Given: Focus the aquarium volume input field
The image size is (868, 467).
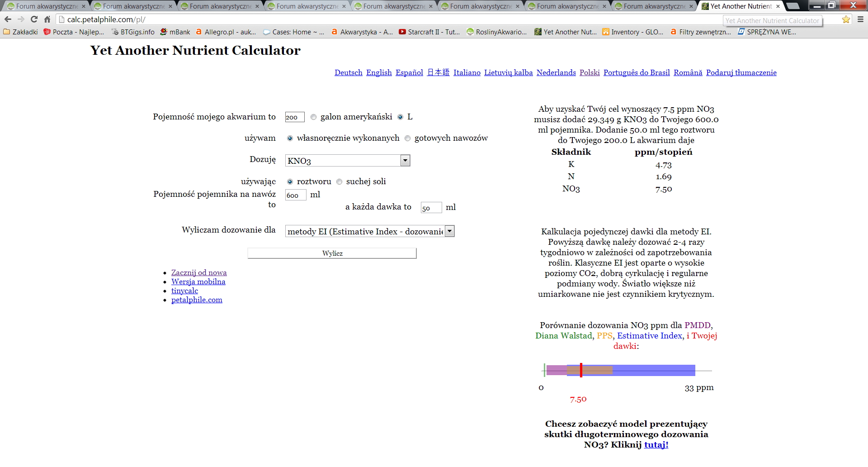Looking at the screenshot, I should 295,117.
